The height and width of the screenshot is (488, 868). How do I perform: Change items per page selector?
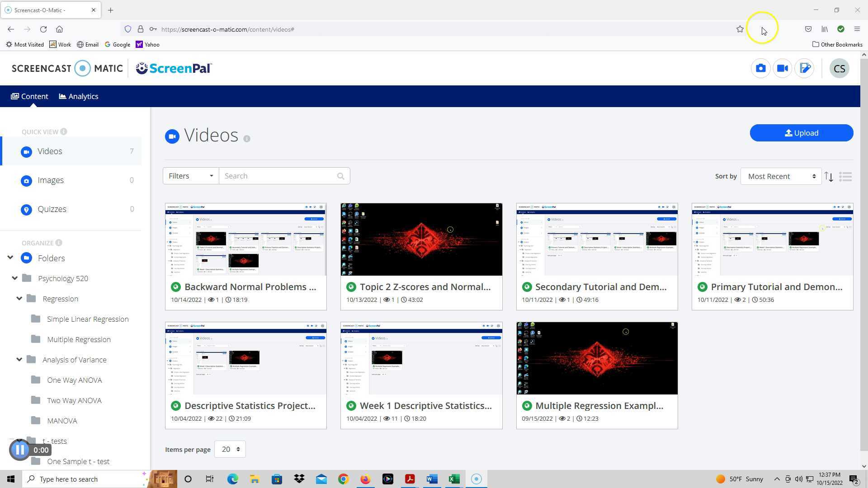tap(230, 449)
